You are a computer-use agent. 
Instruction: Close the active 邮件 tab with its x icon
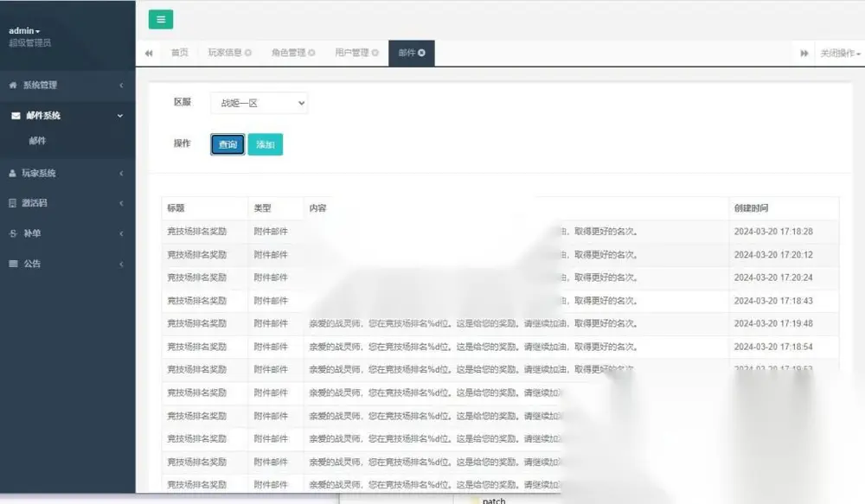(421, 53)
